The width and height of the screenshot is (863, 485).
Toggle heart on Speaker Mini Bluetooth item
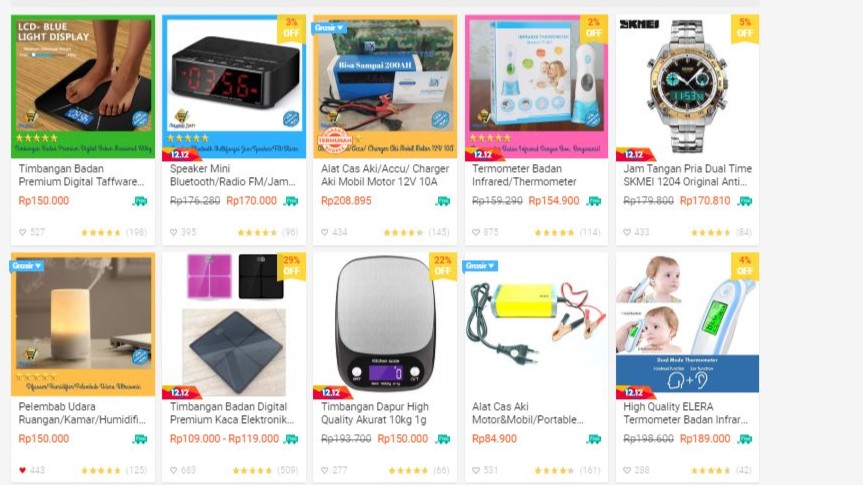coord(173,232)
